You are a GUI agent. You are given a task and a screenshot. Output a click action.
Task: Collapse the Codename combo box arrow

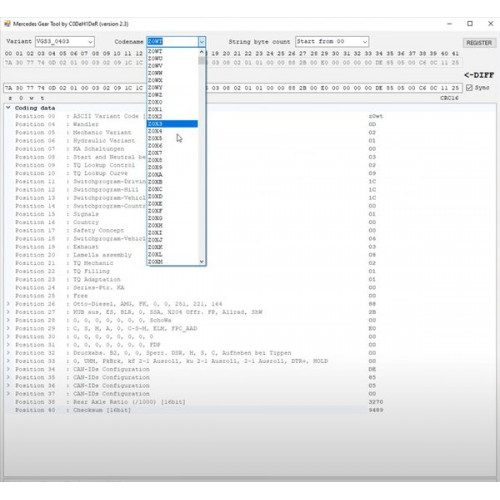(202, 42)
